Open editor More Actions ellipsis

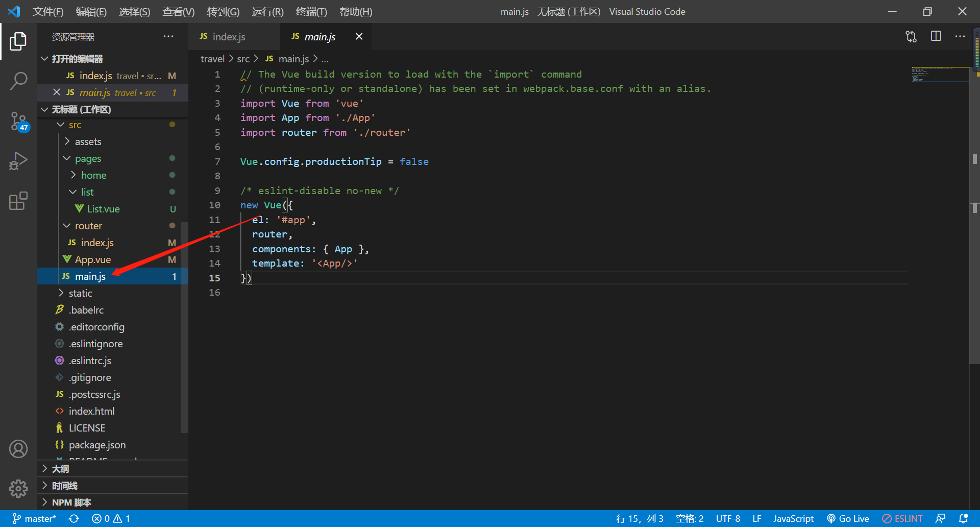pos(960,36)
